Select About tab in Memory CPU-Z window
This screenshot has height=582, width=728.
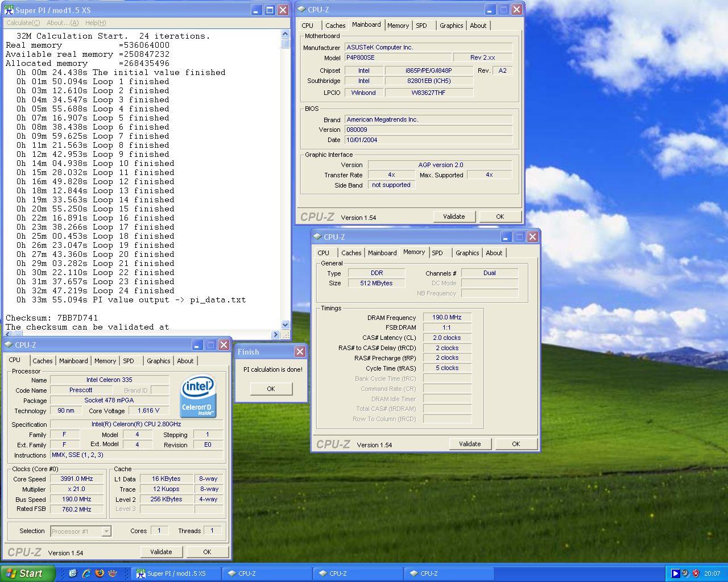tap(494, 253)
